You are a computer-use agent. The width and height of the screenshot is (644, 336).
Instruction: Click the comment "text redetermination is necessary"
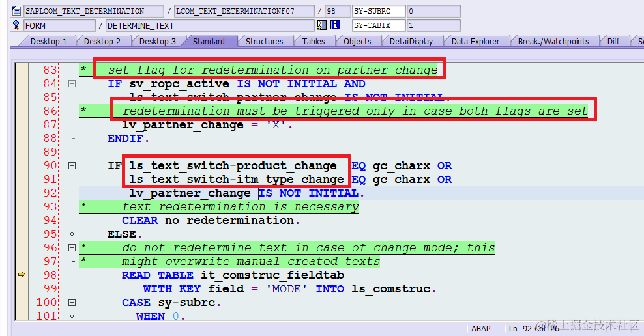tap(241, 207)
